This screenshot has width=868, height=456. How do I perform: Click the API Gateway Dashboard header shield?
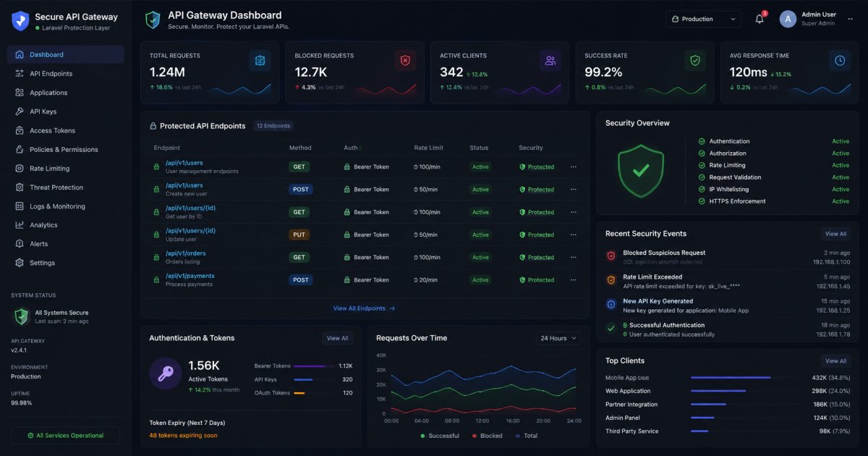click(x=153, y=20)
